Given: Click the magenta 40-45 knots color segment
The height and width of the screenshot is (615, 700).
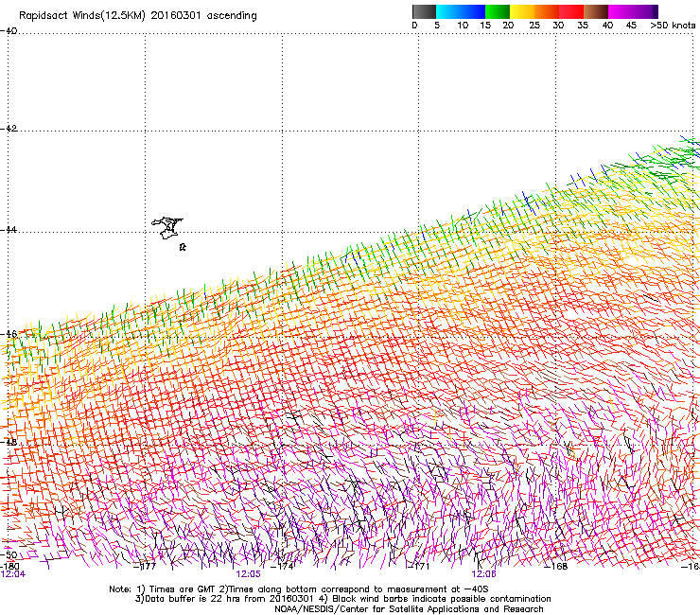Looking at the screenshot, I should (621, 11).
